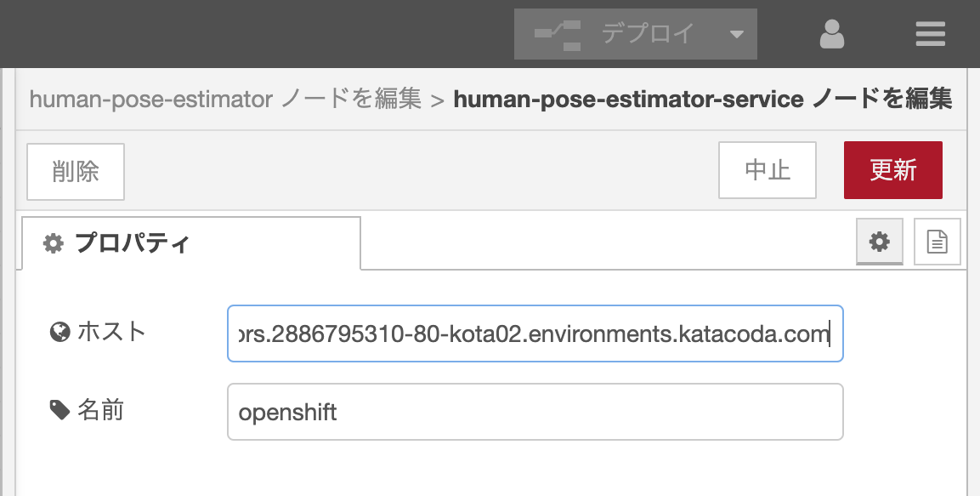Focus the ホスト input containing the katacoda.com URL

(535, 334)
